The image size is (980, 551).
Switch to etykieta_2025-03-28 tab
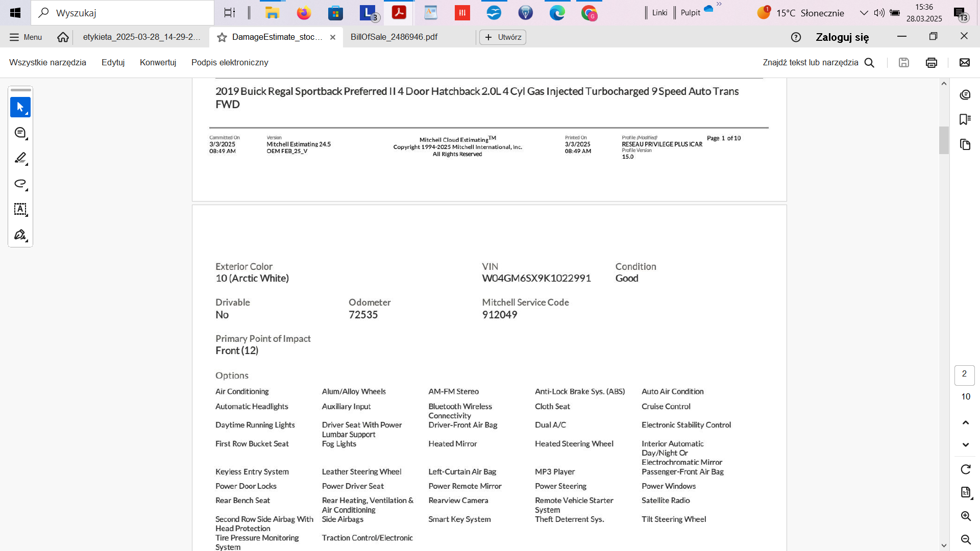point(141,37)
